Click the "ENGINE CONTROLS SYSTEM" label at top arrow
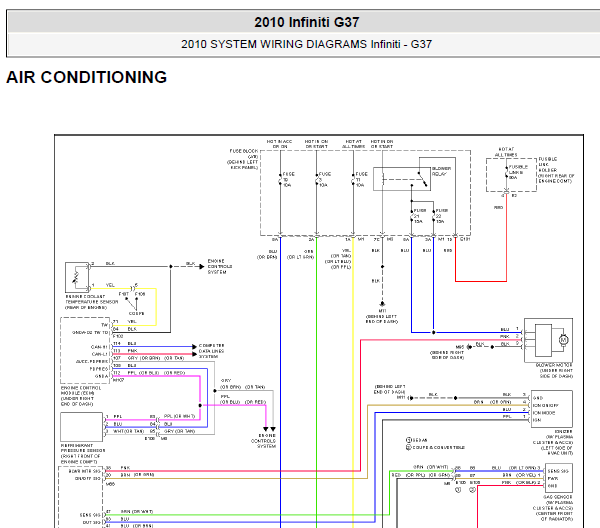Screen dimensions: 600x528 point(220,266)
